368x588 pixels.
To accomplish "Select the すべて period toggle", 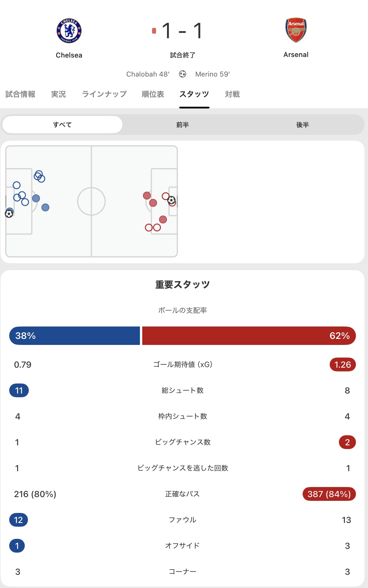I will [x=62, y=125].
